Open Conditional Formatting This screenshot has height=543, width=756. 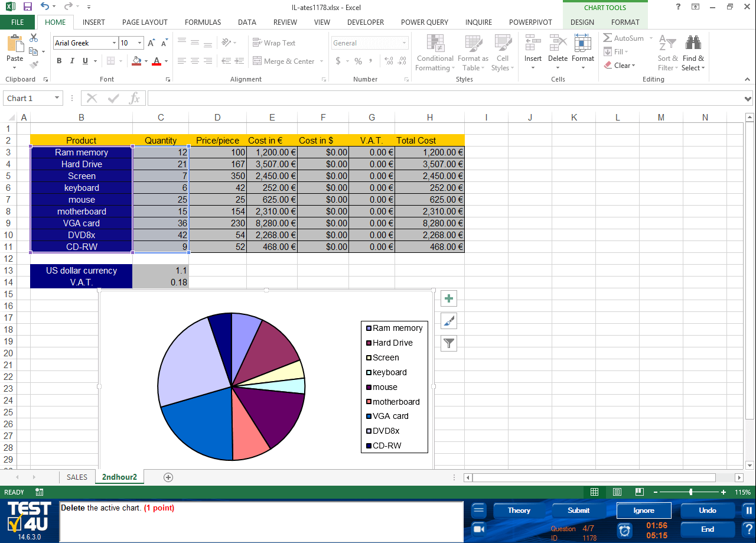click(x=435, y=53)
